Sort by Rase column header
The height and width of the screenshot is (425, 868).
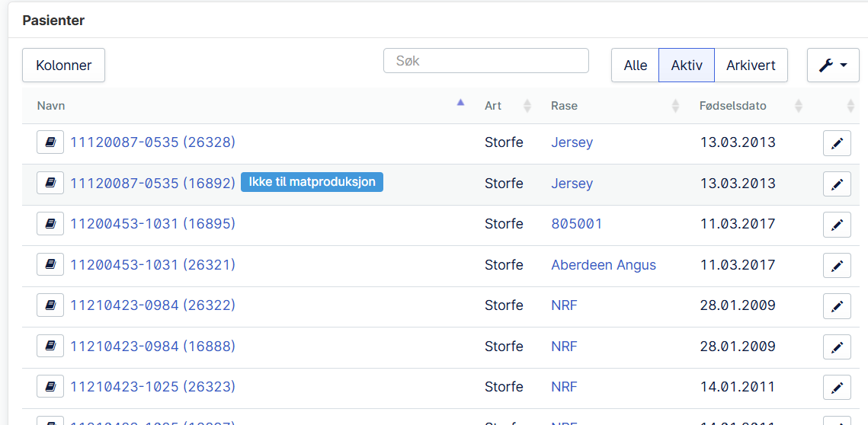point(565,106)
